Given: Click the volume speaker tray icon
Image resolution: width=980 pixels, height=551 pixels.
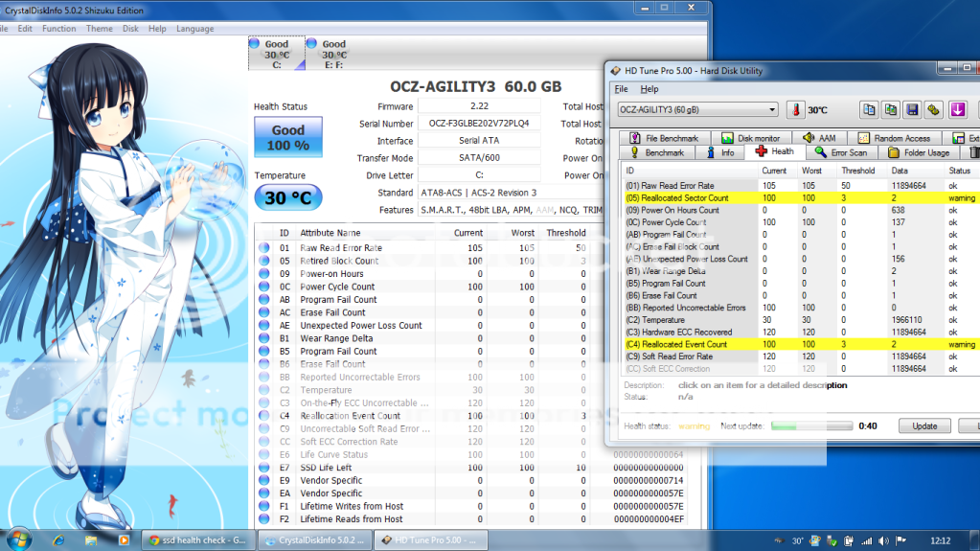Looking at the screenshot, I should (882, 540).
